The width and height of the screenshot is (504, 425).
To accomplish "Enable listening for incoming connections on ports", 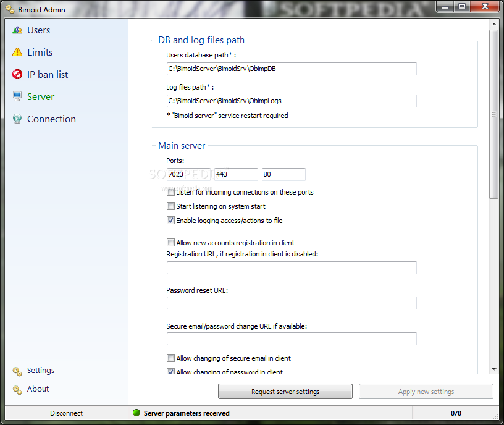I will pyautogui.click(x=170, y=192).
